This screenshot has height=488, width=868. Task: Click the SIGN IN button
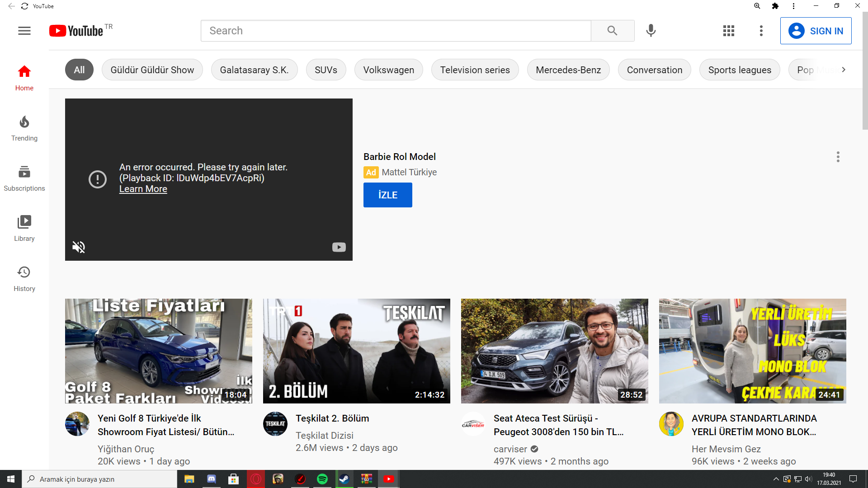[x=816, y=31]
